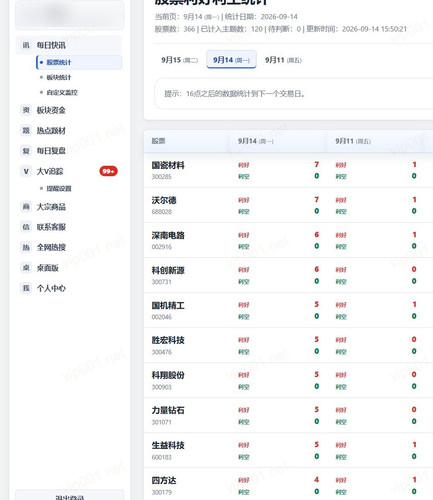Viewport: 433px width, 500px height.
Task: Click the 桌 icon beside 桌面版
Action: [x=26, y=268]
